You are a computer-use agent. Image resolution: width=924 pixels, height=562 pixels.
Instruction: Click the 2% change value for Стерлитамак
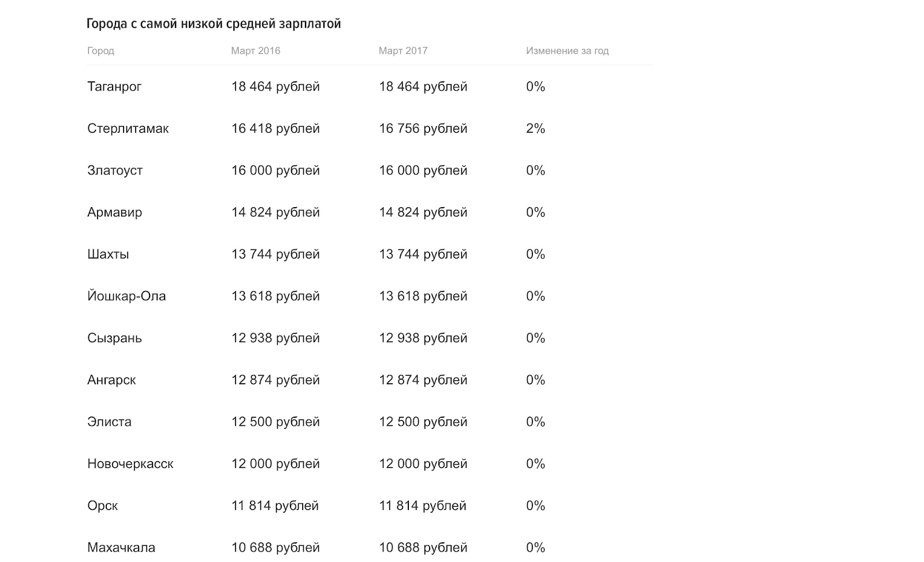[535, 129]
